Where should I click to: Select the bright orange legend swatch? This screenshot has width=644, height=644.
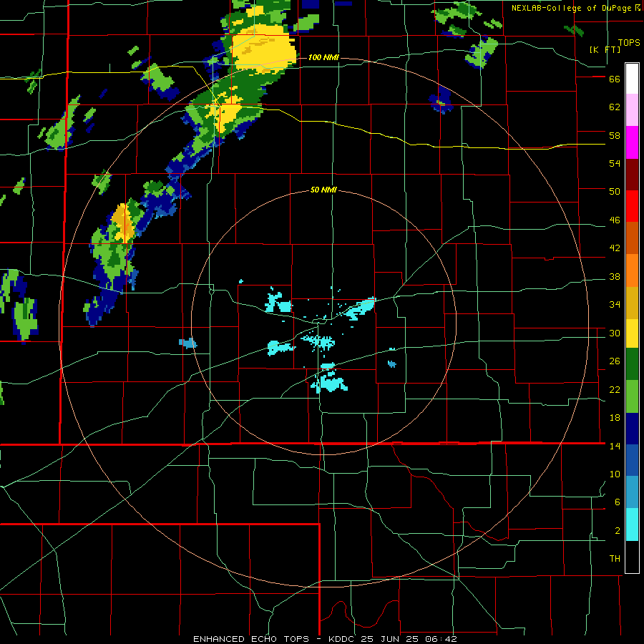pos(632,270)
